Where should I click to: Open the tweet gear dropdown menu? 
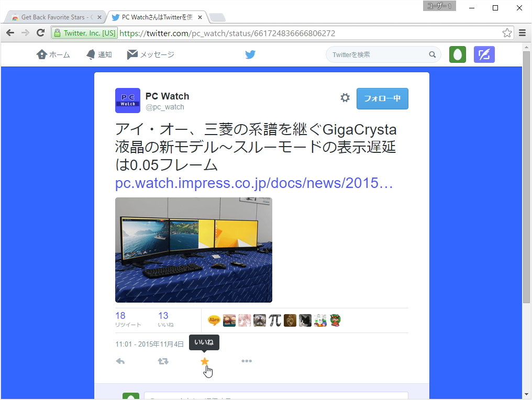pyautogui.click(x=345, y=97)
